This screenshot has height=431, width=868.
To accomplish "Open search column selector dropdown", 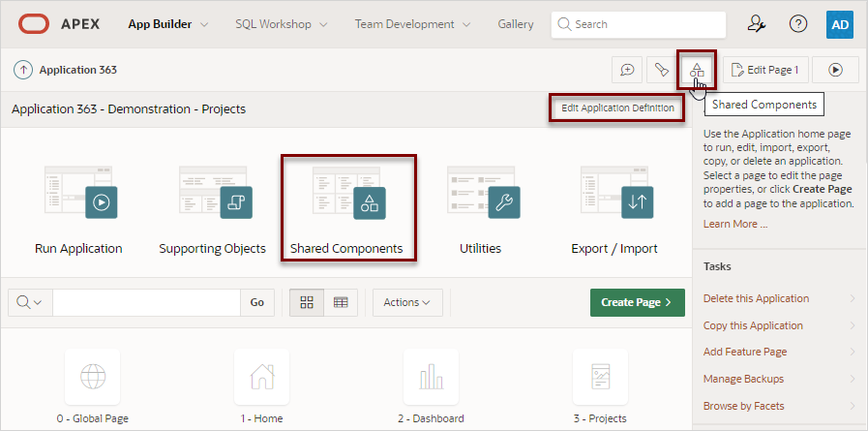I will point(30,302).
